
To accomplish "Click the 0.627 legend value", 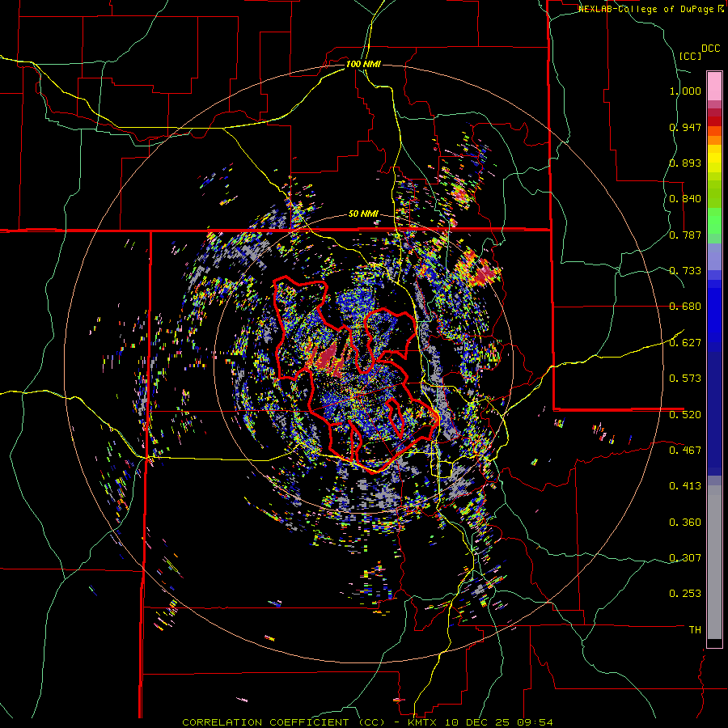I will coord(685,343).
